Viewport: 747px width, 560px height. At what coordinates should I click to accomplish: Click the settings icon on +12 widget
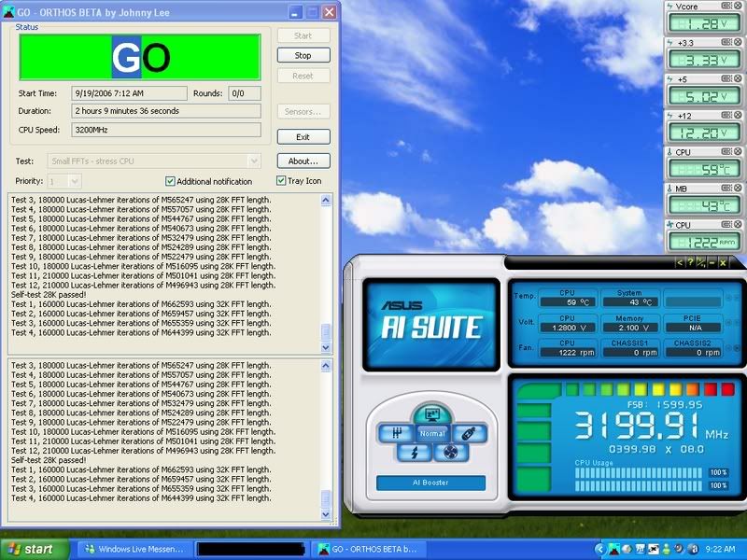click(x=726, y=115)
